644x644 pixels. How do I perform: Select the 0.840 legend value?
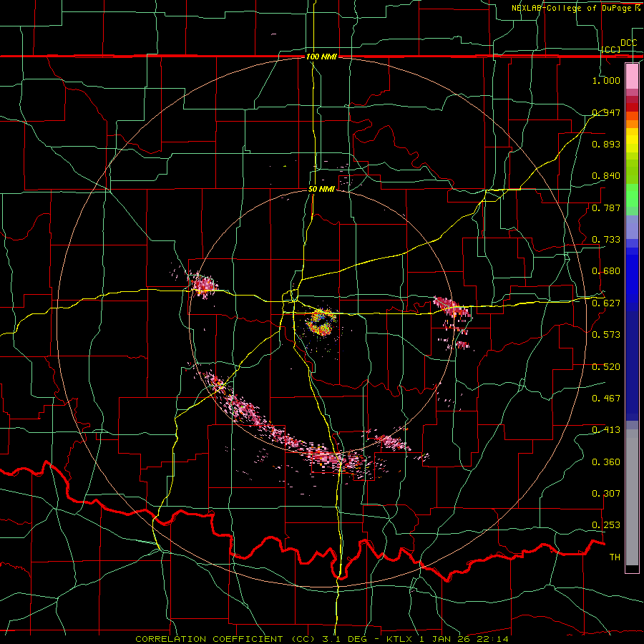point(606,176)
